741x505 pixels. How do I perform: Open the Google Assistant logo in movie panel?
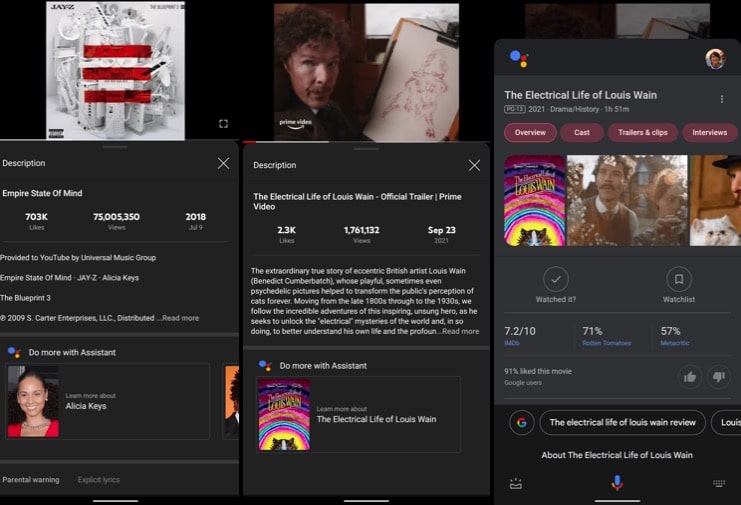[x=519, y=59]
